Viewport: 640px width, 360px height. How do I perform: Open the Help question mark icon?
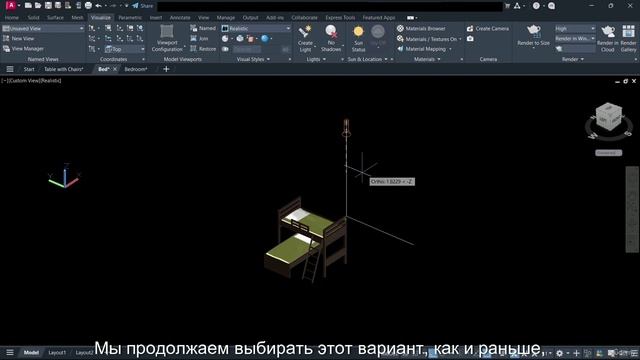tap(536, 6)
